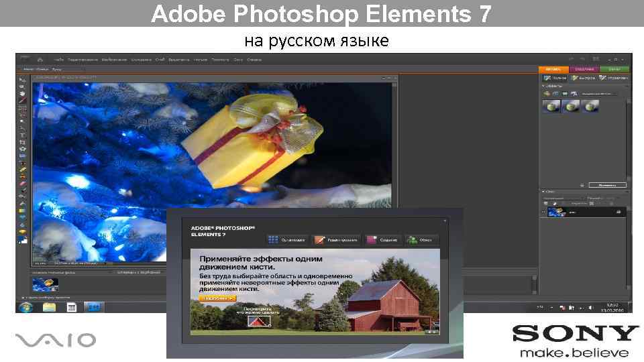Select the Gradient tool
This screenshot has width=644, height=362.
coord(22,211)
